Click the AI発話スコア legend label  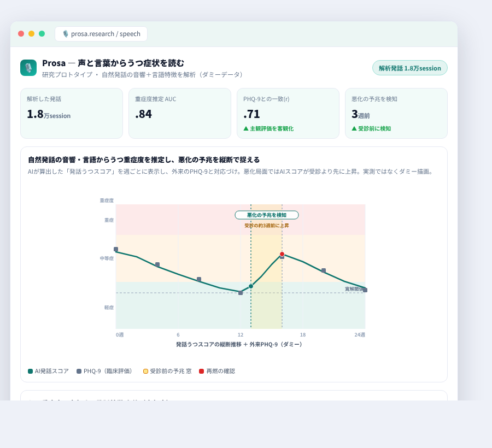click(51, 371)
